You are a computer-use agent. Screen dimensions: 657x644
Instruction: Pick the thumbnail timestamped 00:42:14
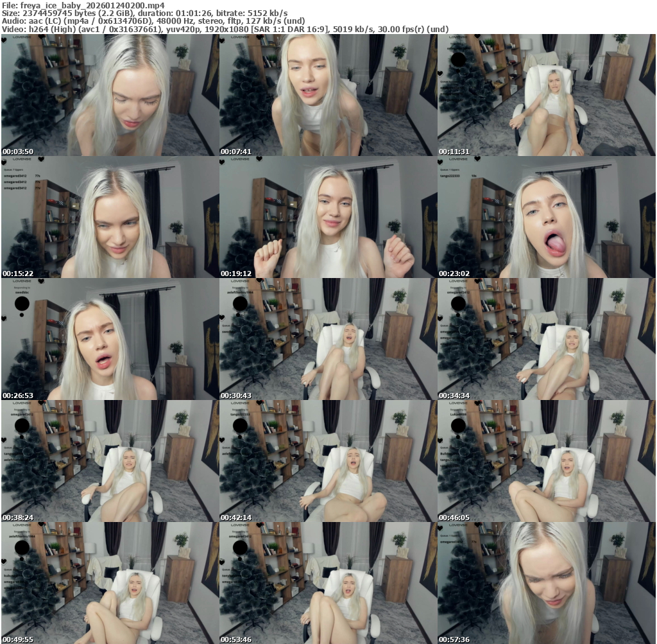point(328,461)
